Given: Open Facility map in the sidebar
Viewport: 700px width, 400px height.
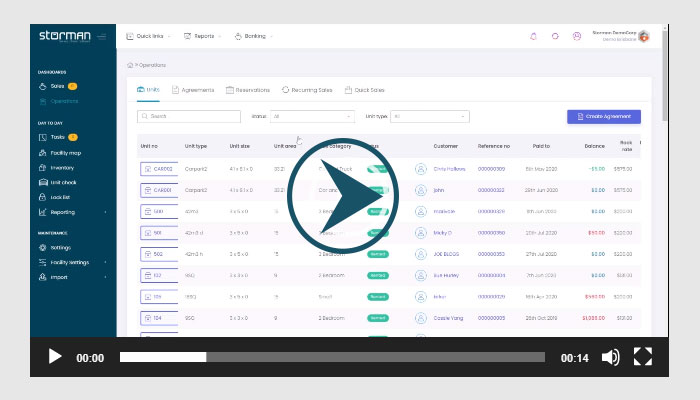Looking at the screenshot, I should tap(68, 153).
